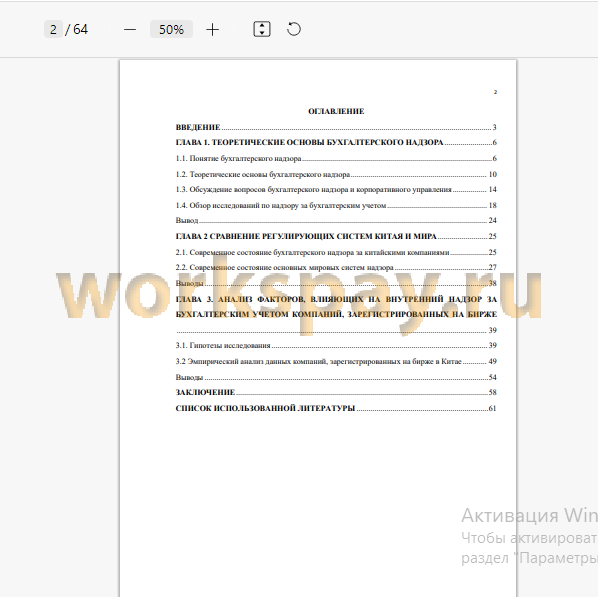
Task: Go to section 1.1 Понятие бухгалтерского надзора
Action: coord(336,158)
